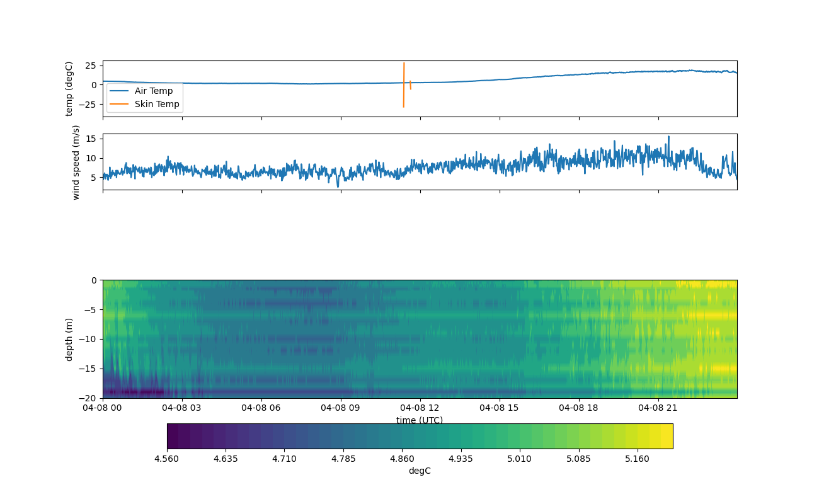Select the wind speed (m/s) axis label
The image size is (819, 504).
tap(76, 162)
